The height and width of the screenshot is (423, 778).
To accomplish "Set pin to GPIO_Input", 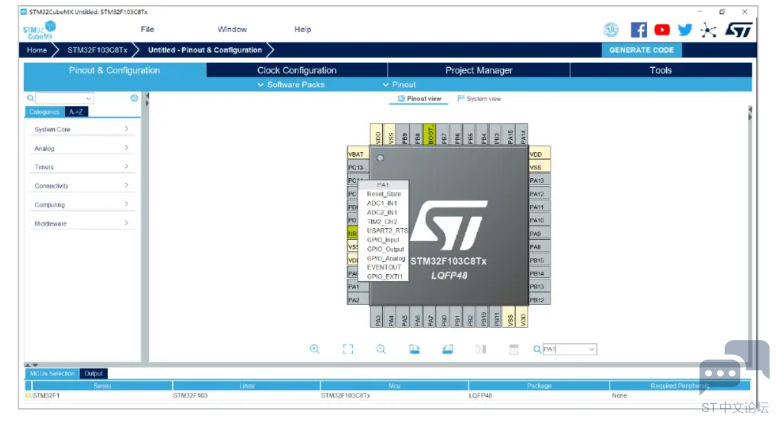I will (x=383, y=240).
